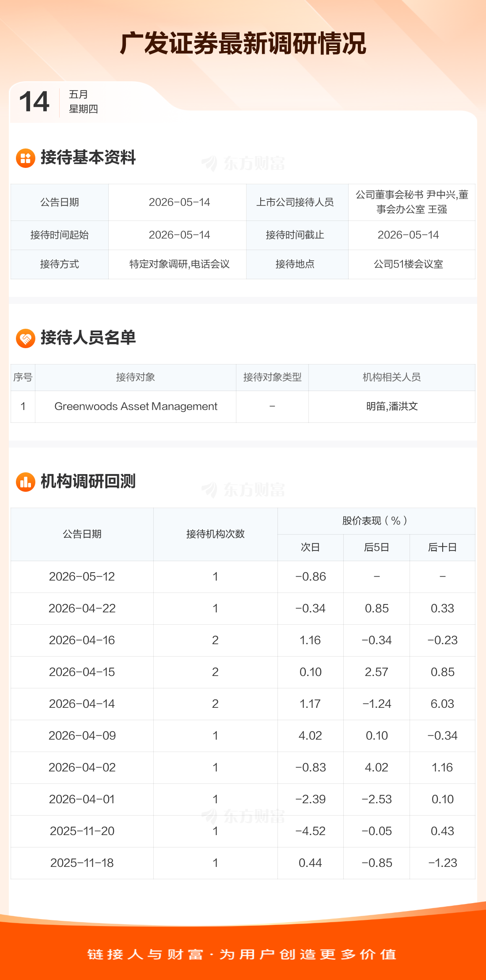The height and width of the screenshot is (980, 486).
Task: Click the 6.03 value in 后十日 column
Action: click(442, 704)
